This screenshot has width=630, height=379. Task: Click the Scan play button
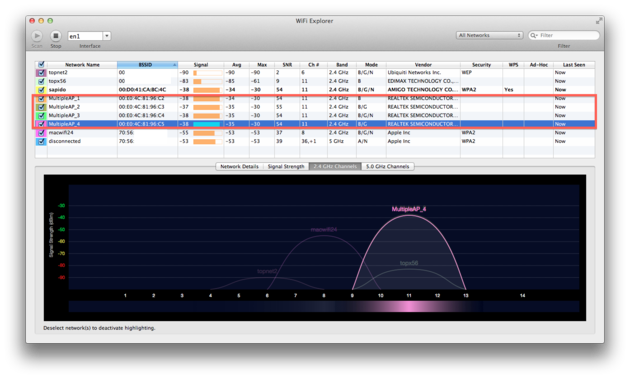click(37, 36)
